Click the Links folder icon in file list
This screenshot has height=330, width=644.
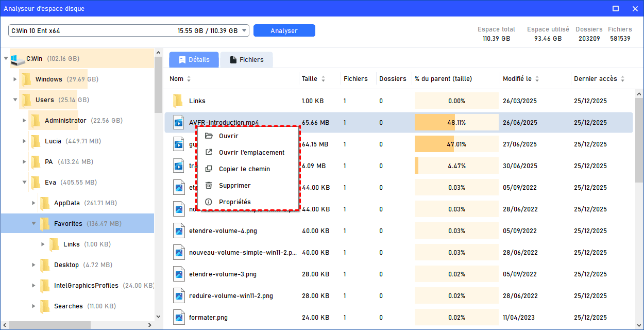point(178,101)
